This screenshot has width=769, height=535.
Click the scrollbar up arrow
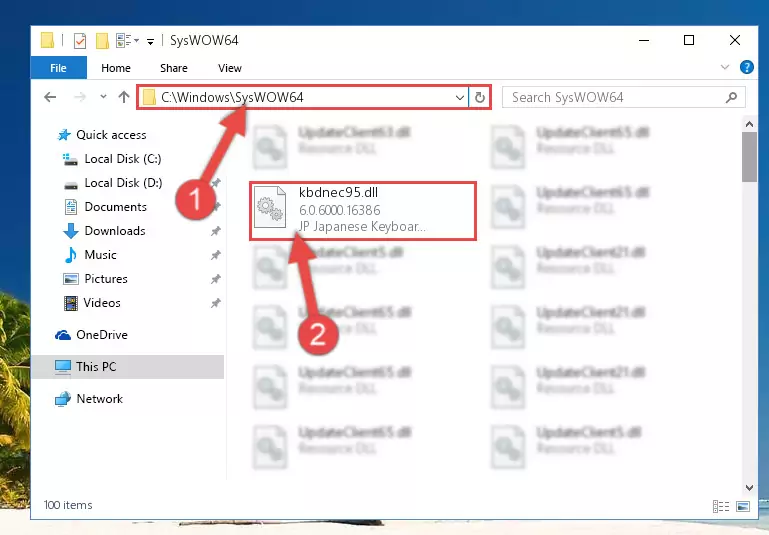tap(749, 125)
